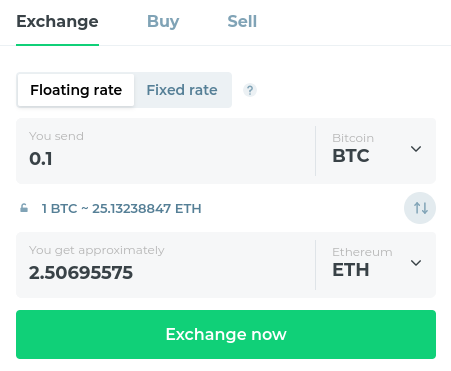Click the 0.1 send amount field
Screen dimensions: 451x371
pos(166,151)
